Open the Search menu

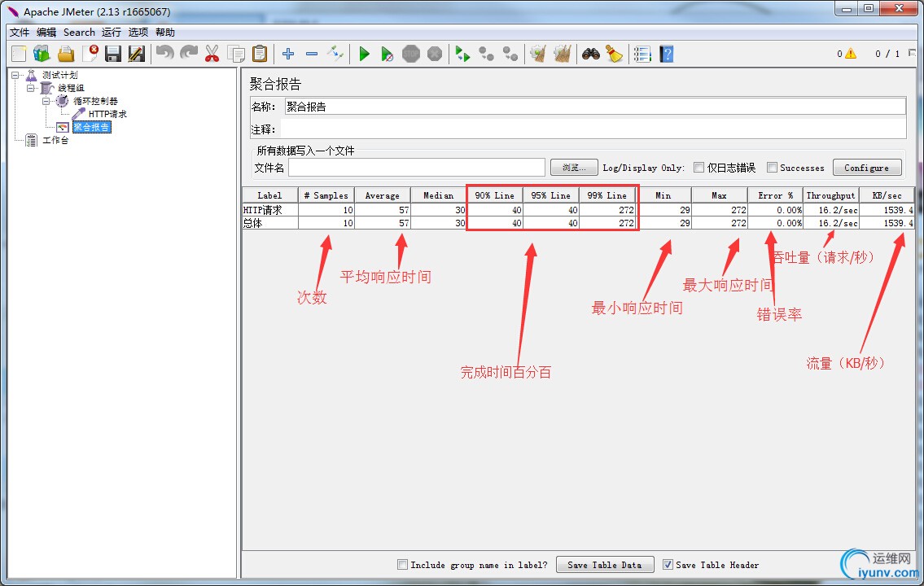79,32
